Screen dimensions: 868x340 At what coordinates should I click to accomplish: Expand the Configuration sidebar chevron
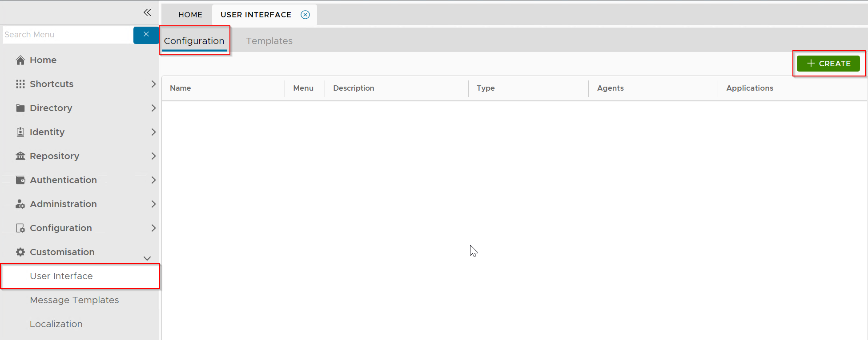pyautogui.click(x=153, y=228)
